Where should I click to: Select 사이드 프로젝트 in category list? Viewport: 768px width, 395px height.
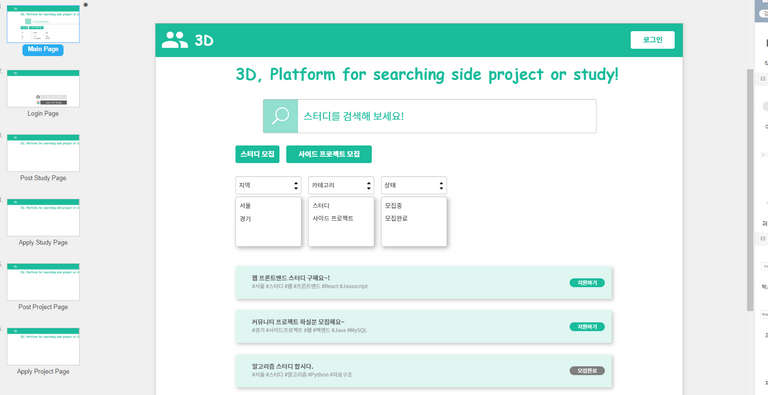pos(333,219)
